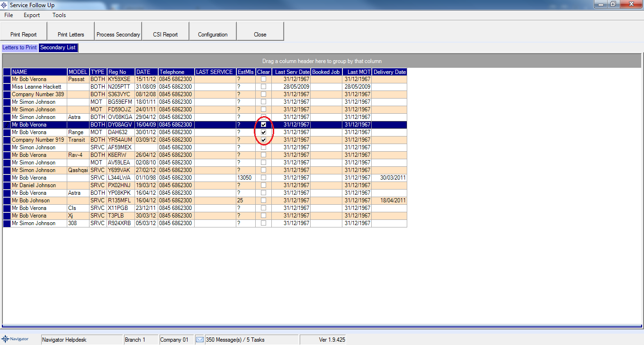The height and width of the screenshot is (345, 644).
Task: Tick Clear checkbox for R924XRB row
Action: [x=264, y=223]
